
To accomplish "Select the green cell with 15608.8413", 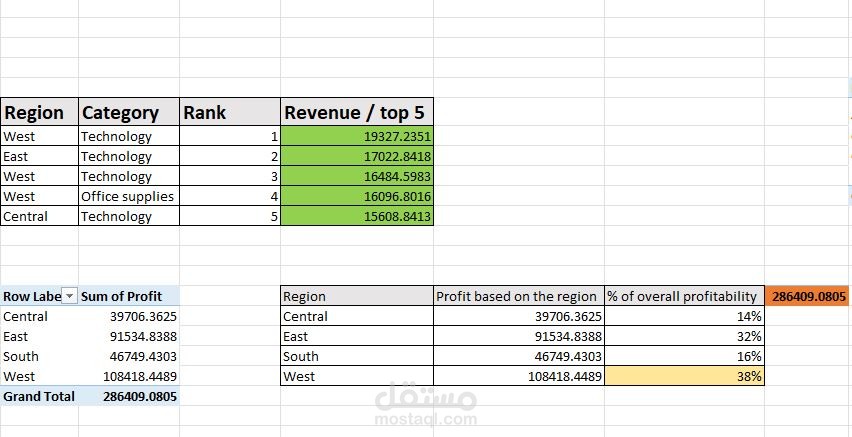I will pos(357,216).
